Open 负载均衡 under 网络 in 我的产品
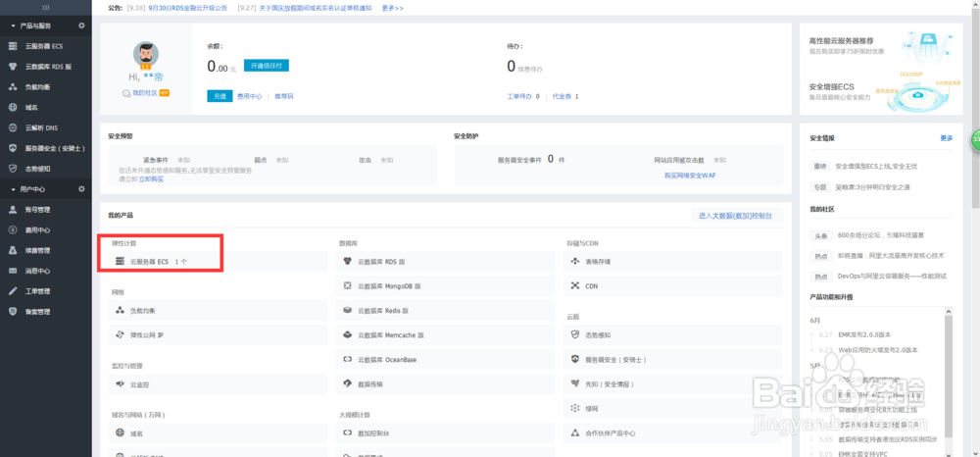This screenshot has width=980, height=457. 218,311
